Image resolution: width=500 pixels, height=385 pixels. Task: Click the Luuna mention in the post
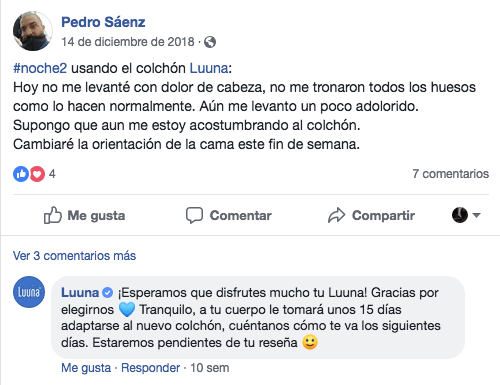click(209, 68)
